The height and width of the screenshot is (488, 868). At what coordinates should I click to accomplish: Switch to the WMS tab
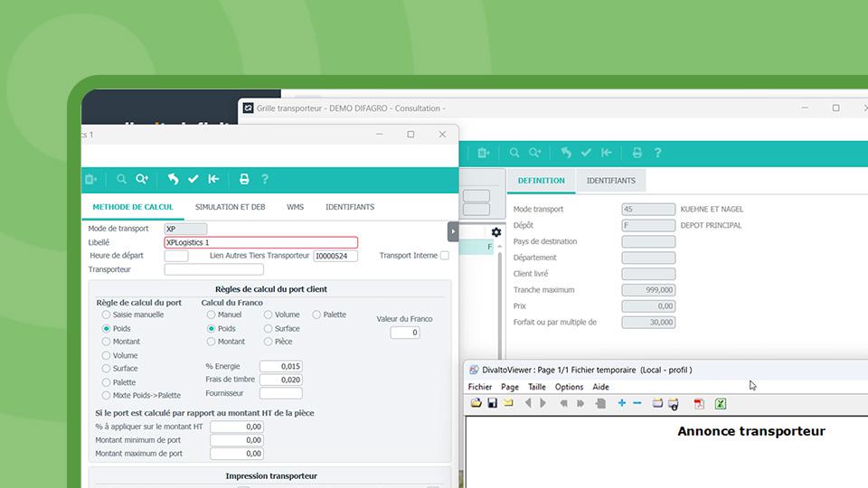(x=295, y=207)
